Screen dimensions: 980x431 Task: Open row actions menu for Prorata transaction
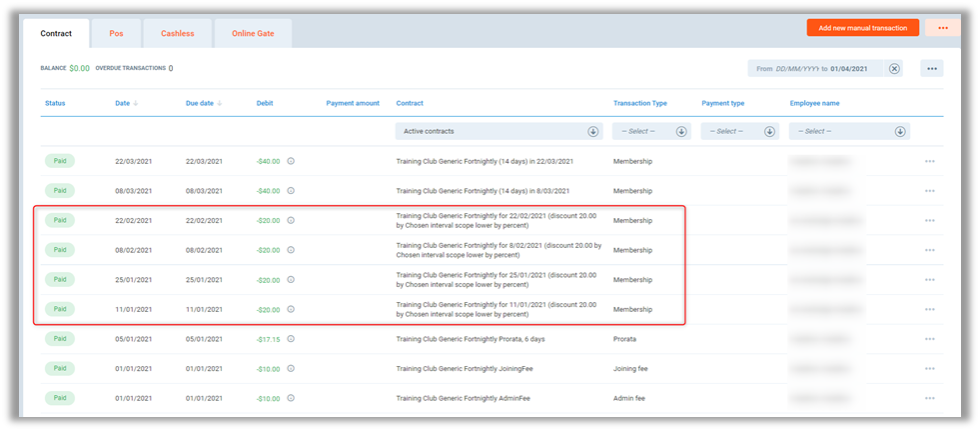[x=929, y=339]
